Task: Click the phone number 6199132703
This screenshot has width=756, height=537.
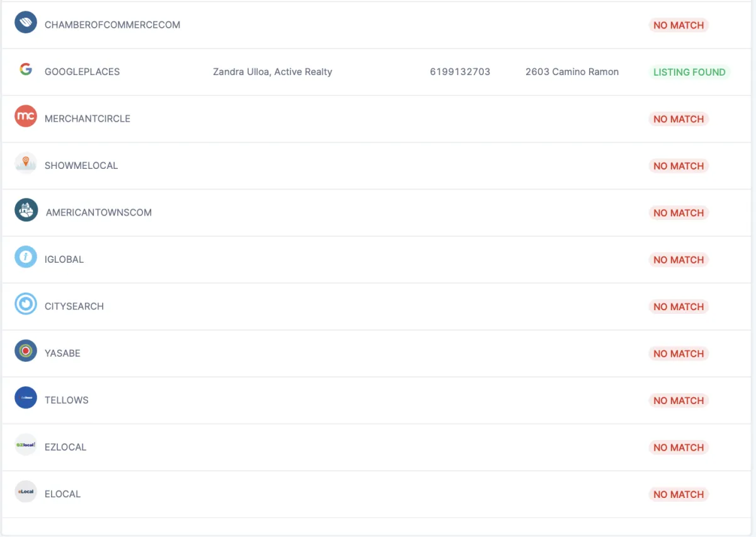Action: click(x=460, y=72)
